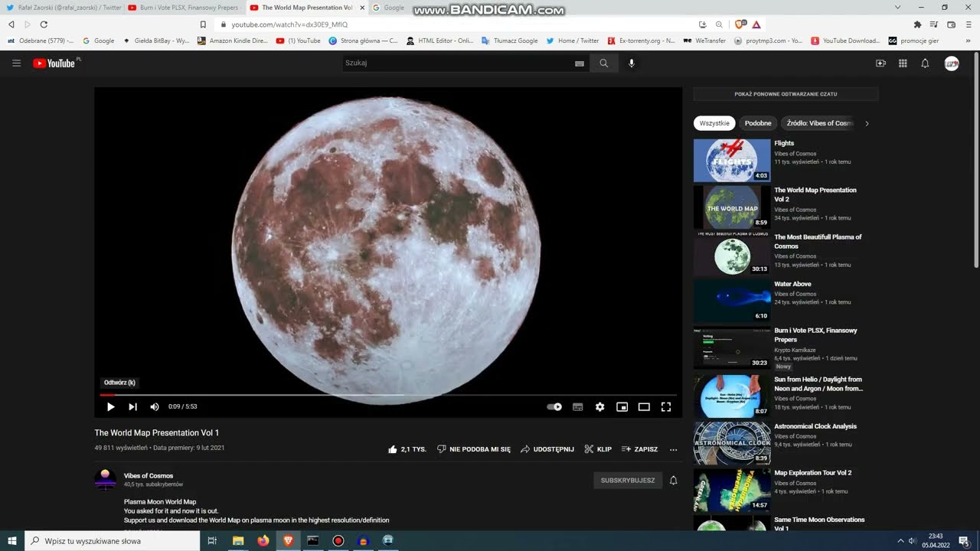Play the video with the play button
This screenshot has width=980, height=551.
(x=110, y=407)
